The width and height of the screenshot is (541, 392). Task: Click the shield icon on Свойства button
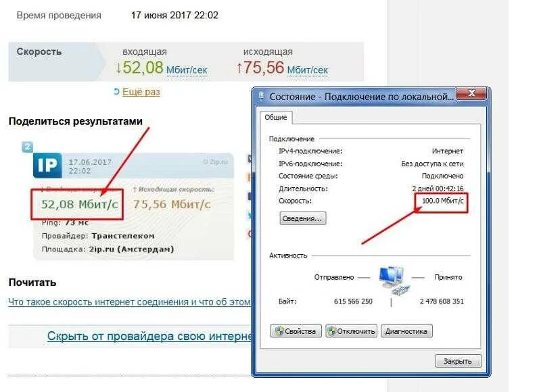[x=279, y=331]
